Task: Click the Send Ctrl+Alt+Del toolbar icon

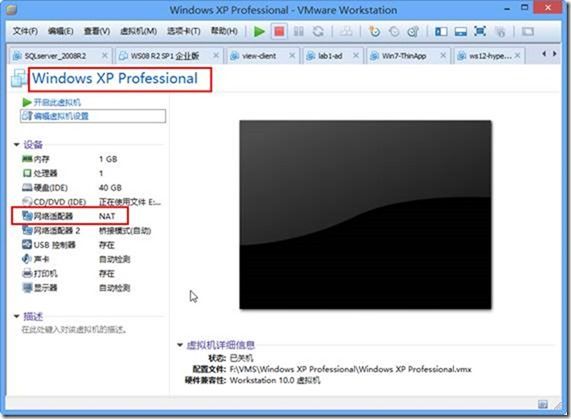Action: [x=346, y=32]
